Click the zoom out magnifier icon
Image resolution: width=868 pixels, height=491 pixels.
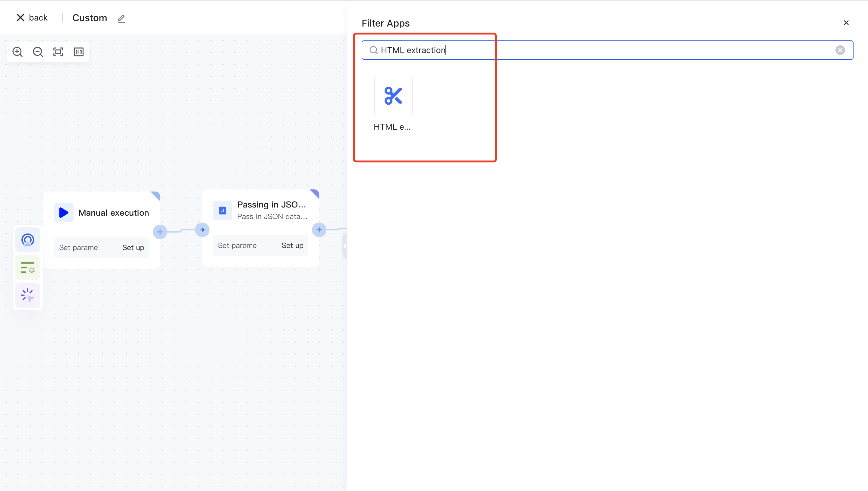pyautogui.click(x=38, y=52)
